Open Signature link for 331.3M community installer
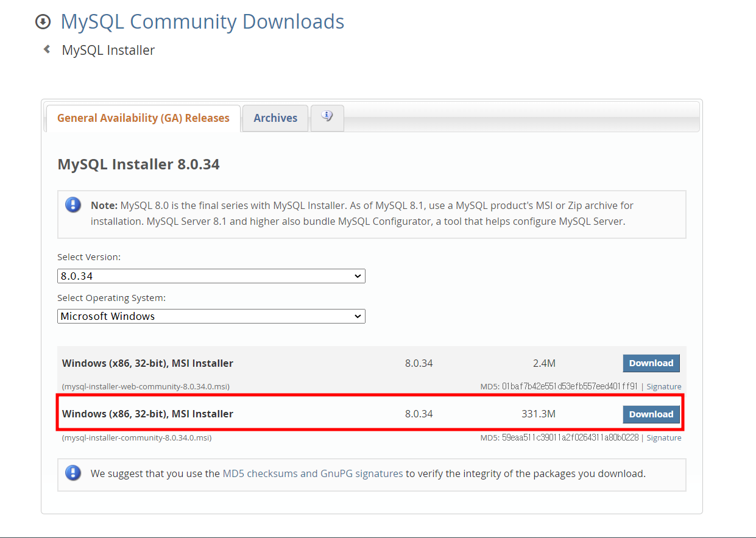The image size is (756, 538). pyautogui.click(x=664, y=437)
